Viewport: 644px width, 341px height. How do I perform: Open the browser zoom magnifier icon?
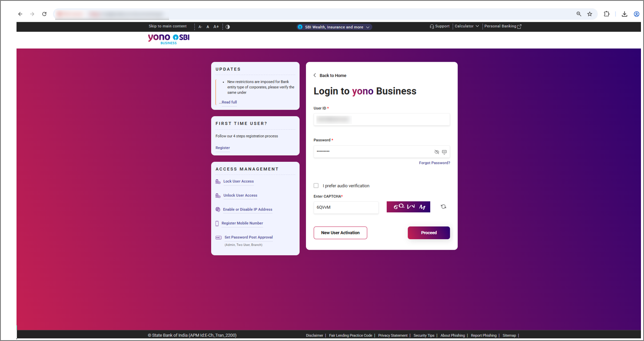(x=579, y=14)
